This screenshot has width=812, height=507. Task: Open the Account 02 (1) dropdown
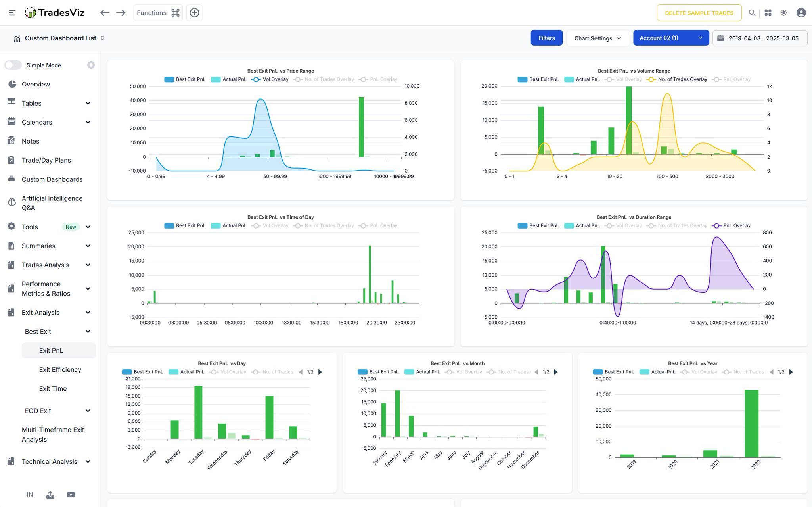point(671,38)
